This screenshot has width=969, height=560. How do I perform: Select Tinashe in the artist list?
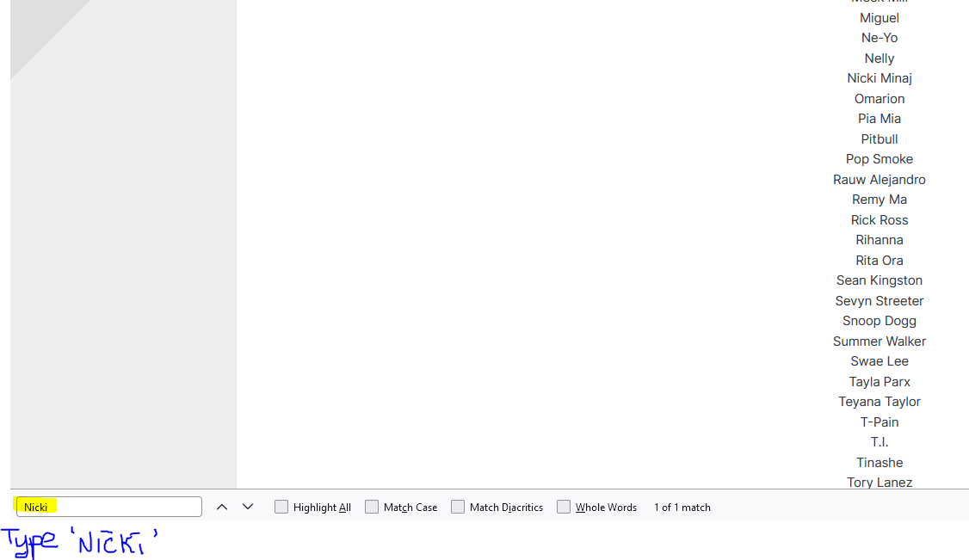point(880,463)
